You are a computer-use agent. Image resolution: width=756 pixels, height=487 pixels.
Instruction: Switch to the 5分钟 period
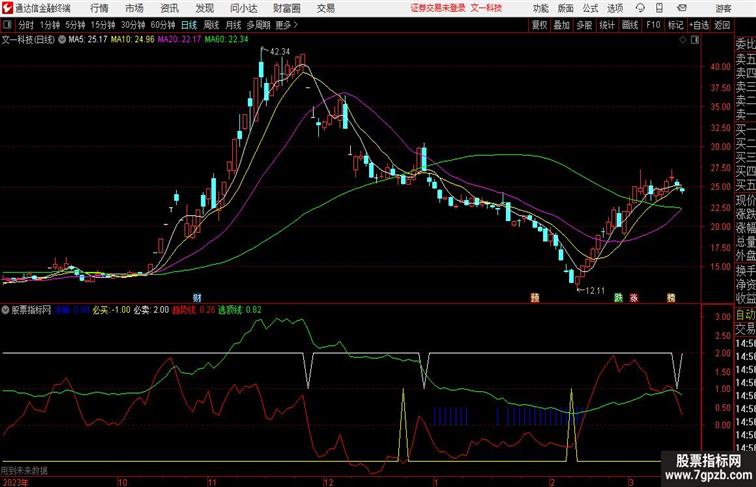75,25
